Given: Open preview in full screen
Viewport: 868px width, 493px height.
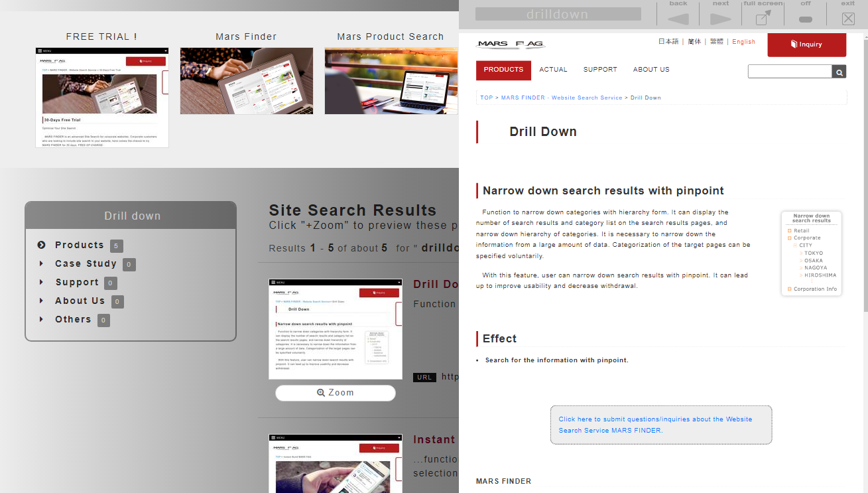Looking at the screenshot, I should pyautogui.click(x=763, y=14).
